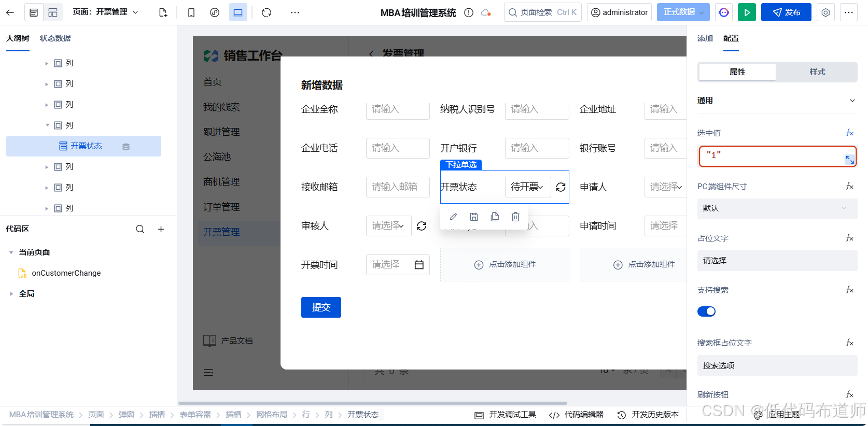
Task: Add new method in code area
Action: (x=161, y=229)
